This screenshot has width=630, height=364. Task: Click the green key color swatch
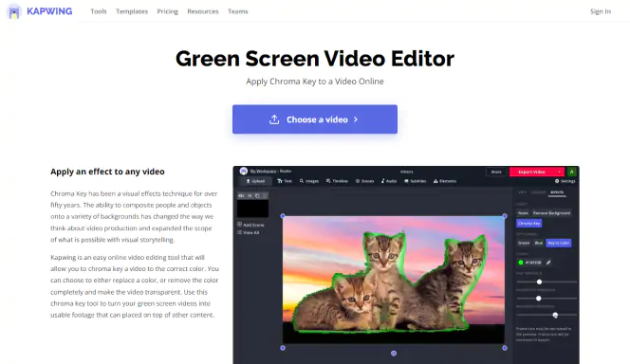coord(521,263)
